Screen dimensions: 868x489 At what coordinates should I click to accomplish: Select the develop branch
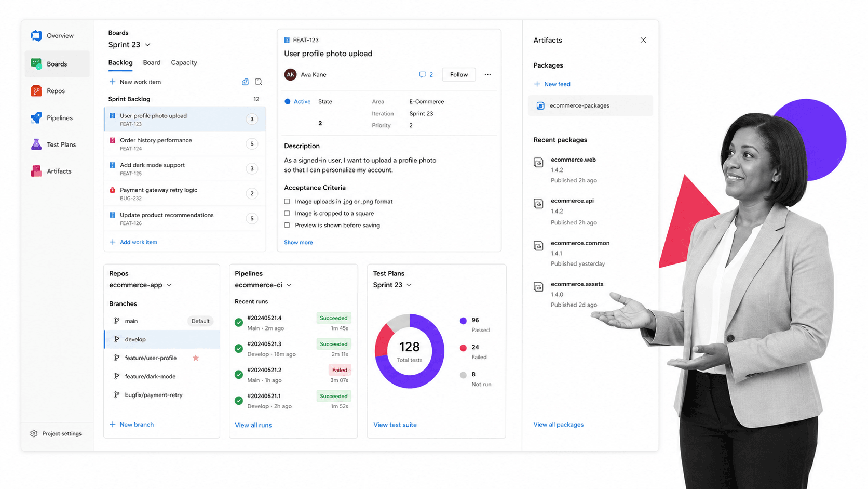coord(162,339)
